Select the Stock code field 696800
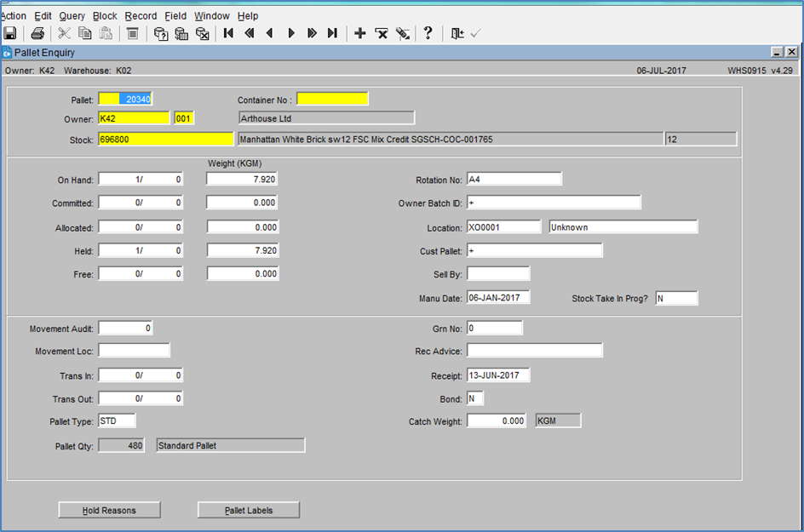 [165, 139]
